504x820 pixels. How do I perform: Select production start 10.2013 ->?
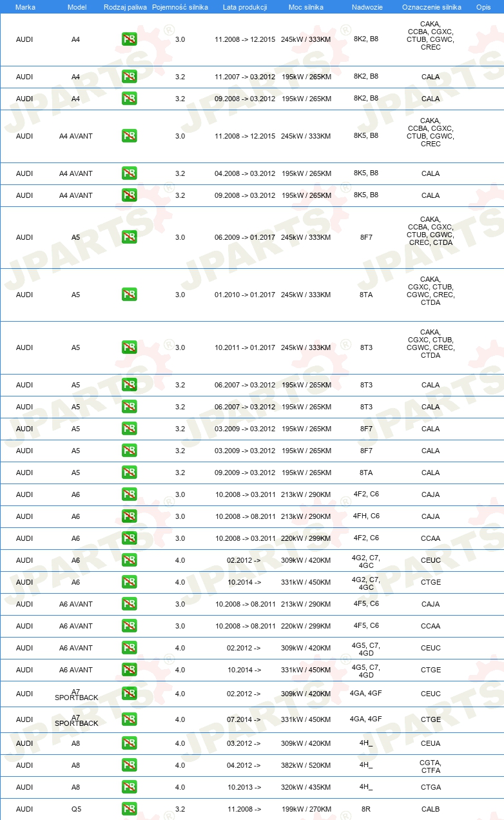(x=244, y=787)
